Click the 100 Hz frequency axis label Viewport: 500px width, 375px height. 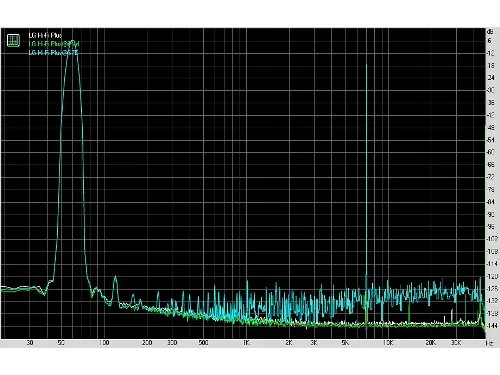(104, 343)
